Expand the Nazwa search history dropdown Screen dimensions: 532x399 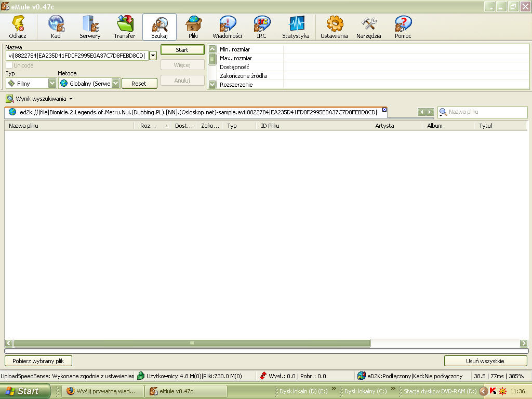pos(153,56)
